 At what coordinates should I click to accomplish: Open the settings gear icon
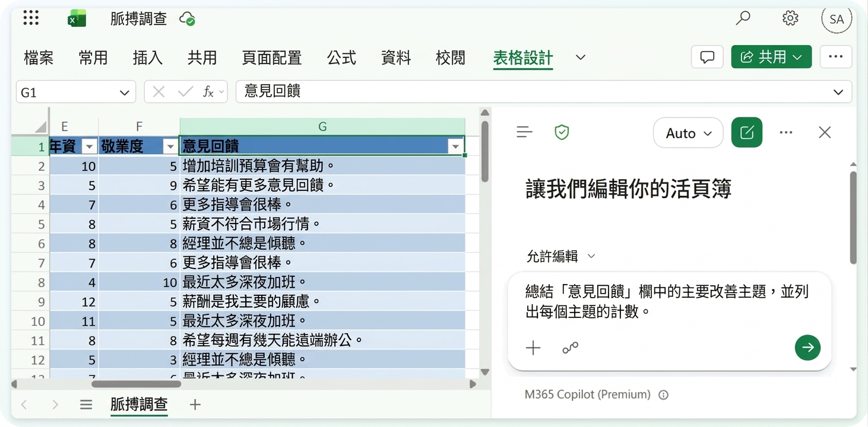790,18
